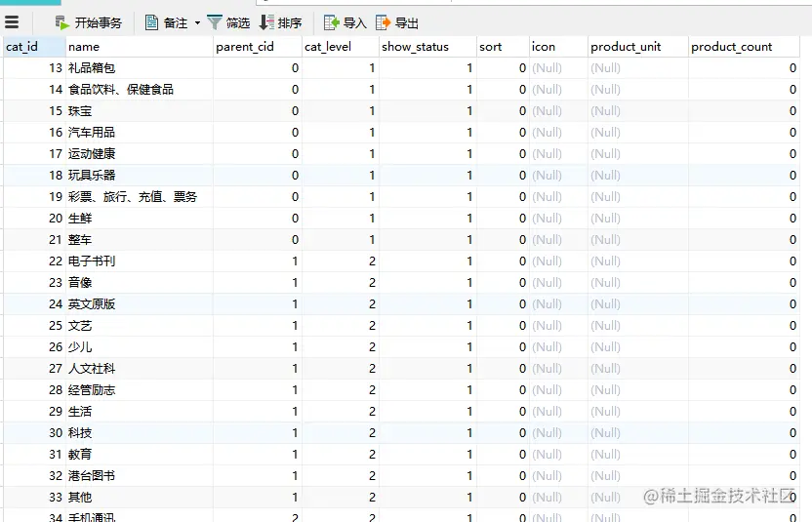
Task: Select the name cell 港台图书
Action: point(140,476)
